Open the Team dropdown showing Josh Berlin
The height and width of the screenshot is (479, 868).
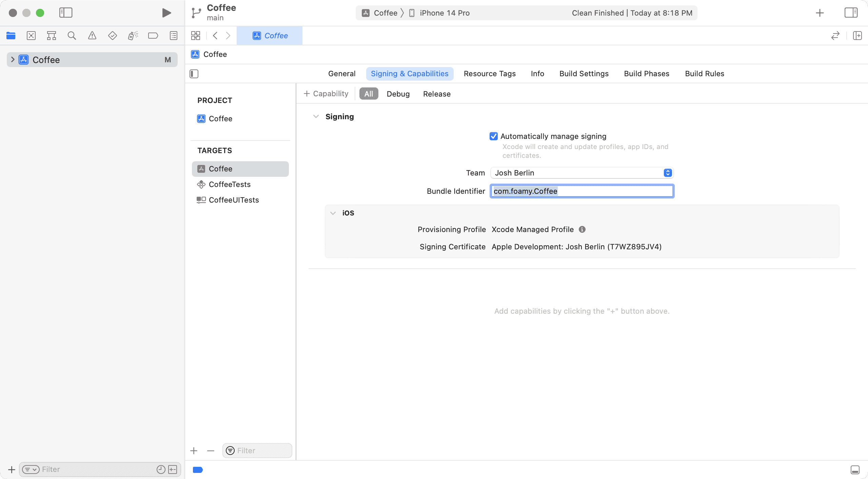667,173
